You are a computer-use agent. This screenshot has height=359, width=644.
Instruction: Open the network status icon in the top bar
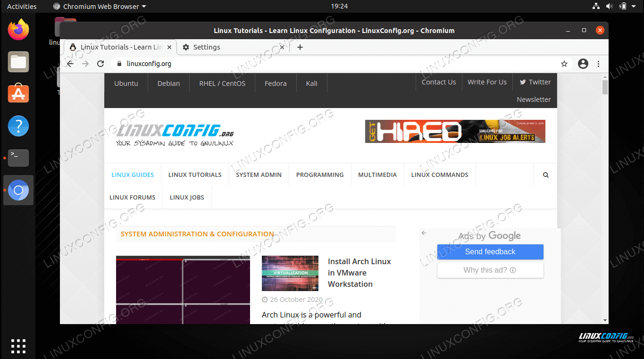coord(596,6)
